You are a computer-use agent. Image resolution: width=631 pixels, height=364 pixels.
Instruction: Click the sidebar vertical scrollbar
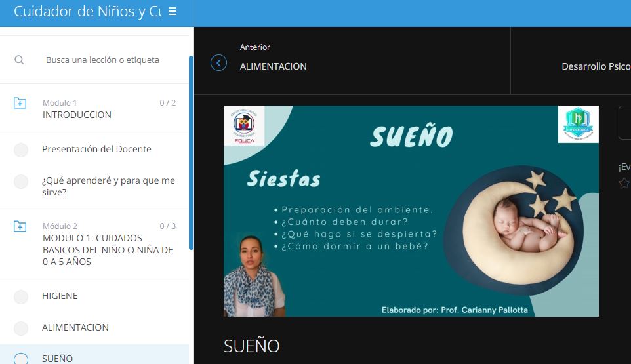point(191,151)
